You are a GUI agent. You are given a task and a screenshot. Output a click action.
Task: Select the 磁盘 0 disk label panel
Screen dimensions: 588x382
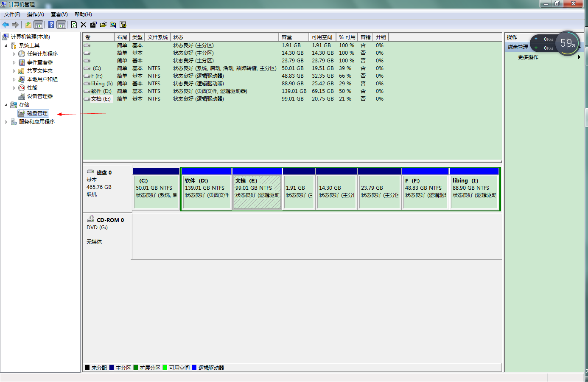pos(107,189)
